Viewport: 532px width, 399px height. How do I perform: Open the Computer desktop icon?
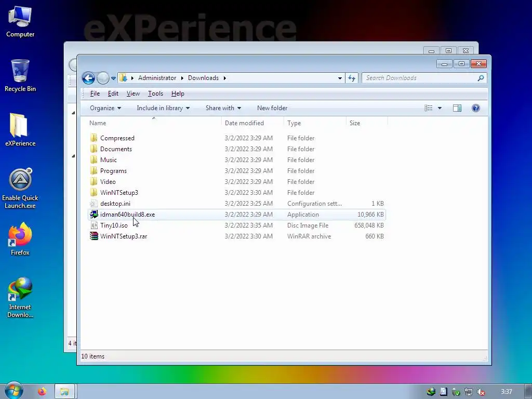tap(20, 21)
